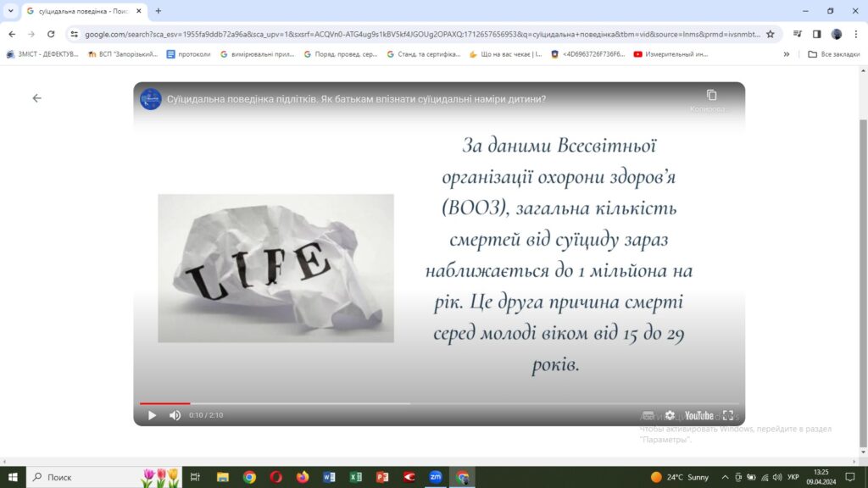Open Task View on taskbar
868x488 pixels.
click(195, 477)
